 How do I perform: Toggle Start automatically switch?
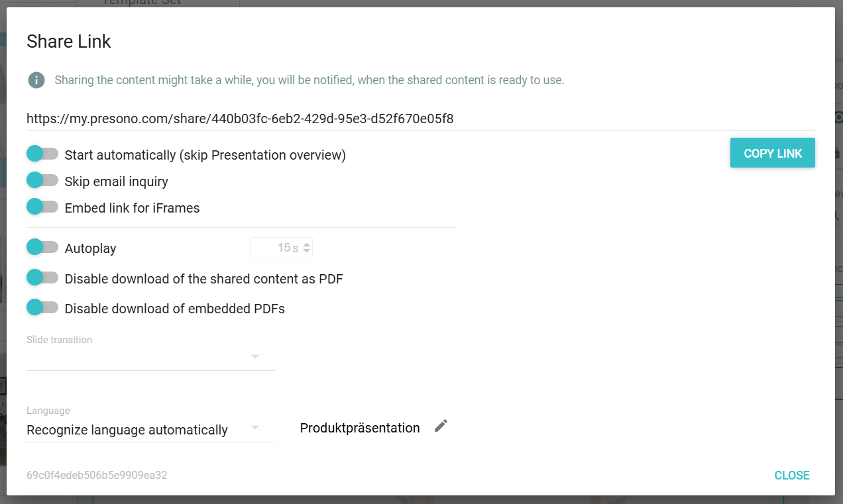click(42, 154)
